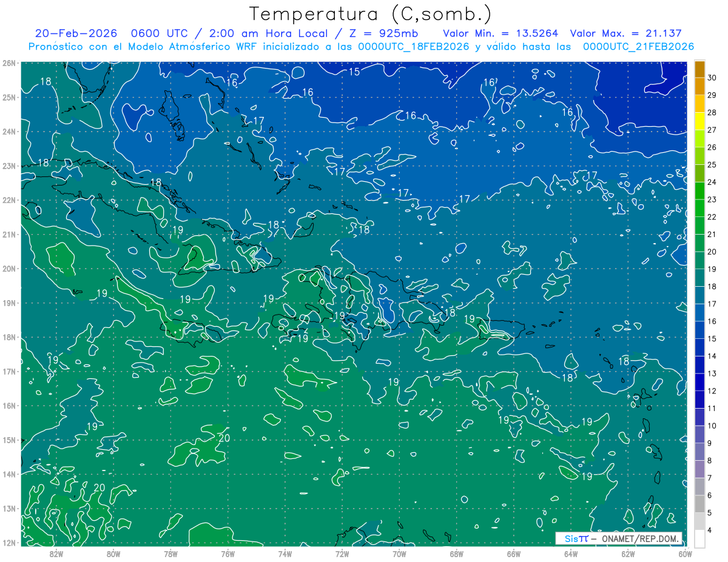Click yellow colorbar swatch between 27 and 28
This screenshot has height=562, width=728.
tap(699, 121)
